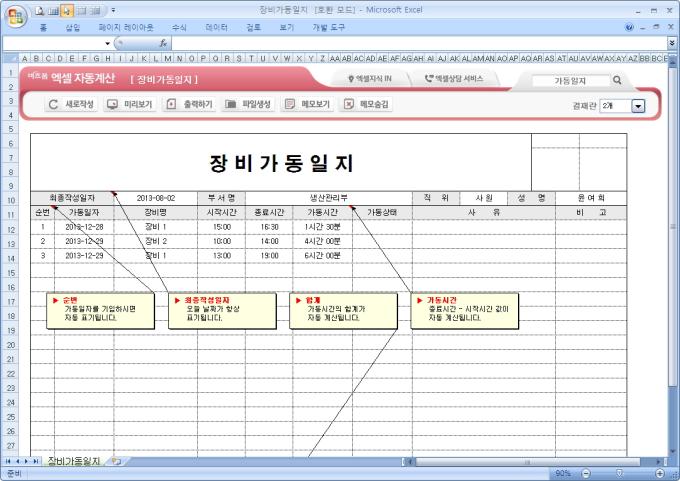Open the 홈 ribbon tab
This screenshot has height=481, width=680.
[43, 27]
